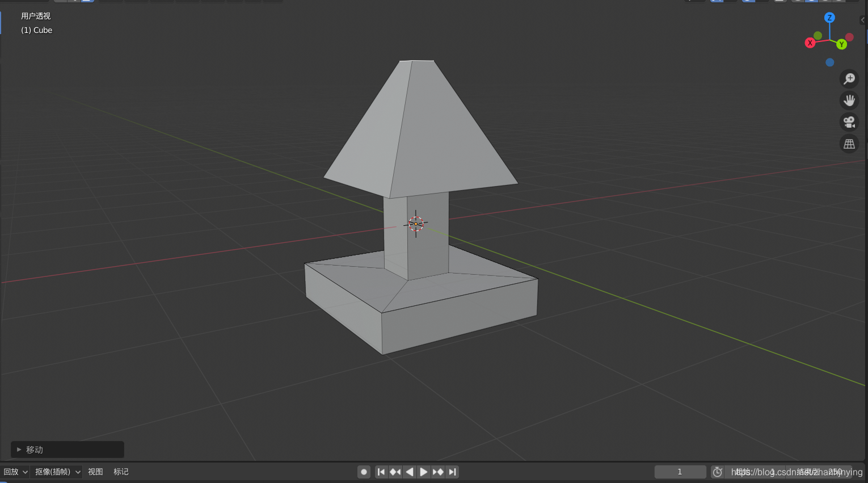Click the (1) Cube object label
Viewport: 868px width, 483px height.
(37, 30)
